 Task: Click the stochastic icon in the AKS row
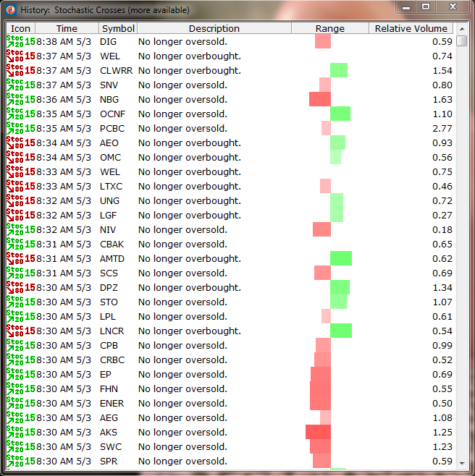(x=20, y=433)
